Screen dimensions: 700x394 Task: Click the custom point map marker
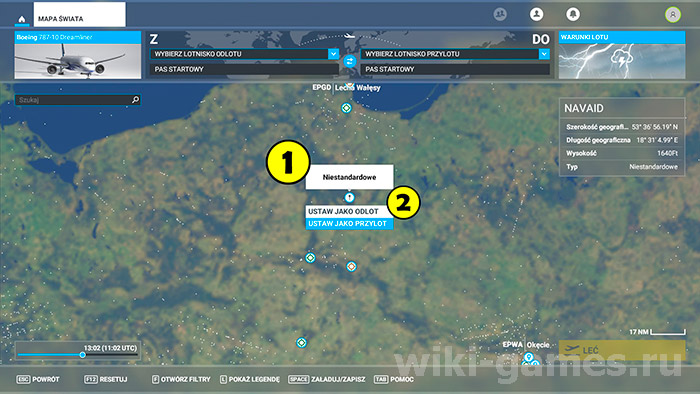(x=349, y=197)
